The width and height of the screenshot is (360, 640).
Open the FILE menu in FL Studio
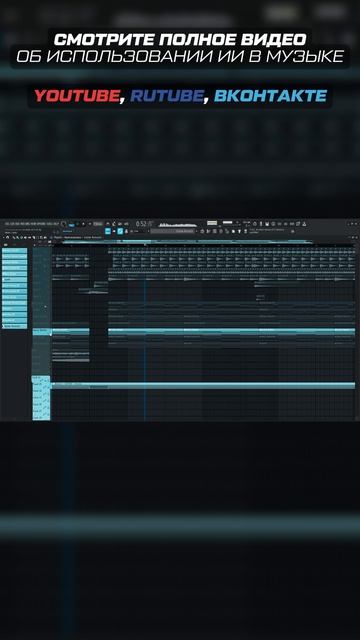[x=7, y=224]
